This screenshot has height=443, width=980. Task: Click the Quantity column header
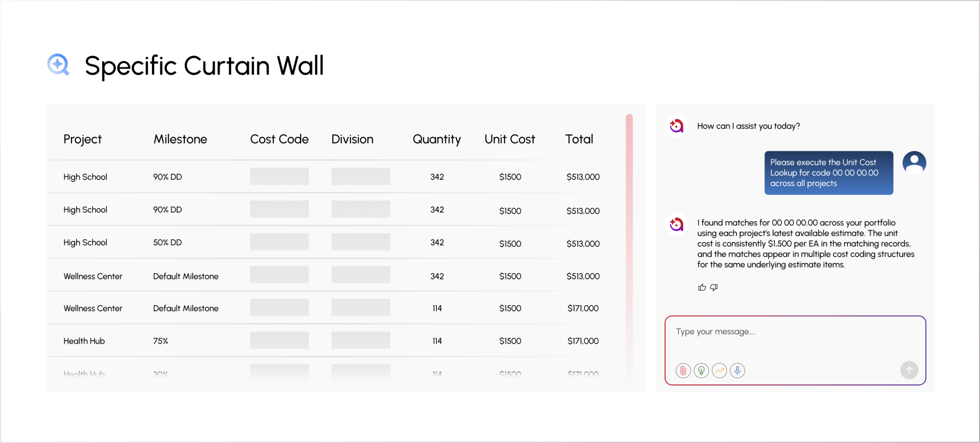(437, 139)
